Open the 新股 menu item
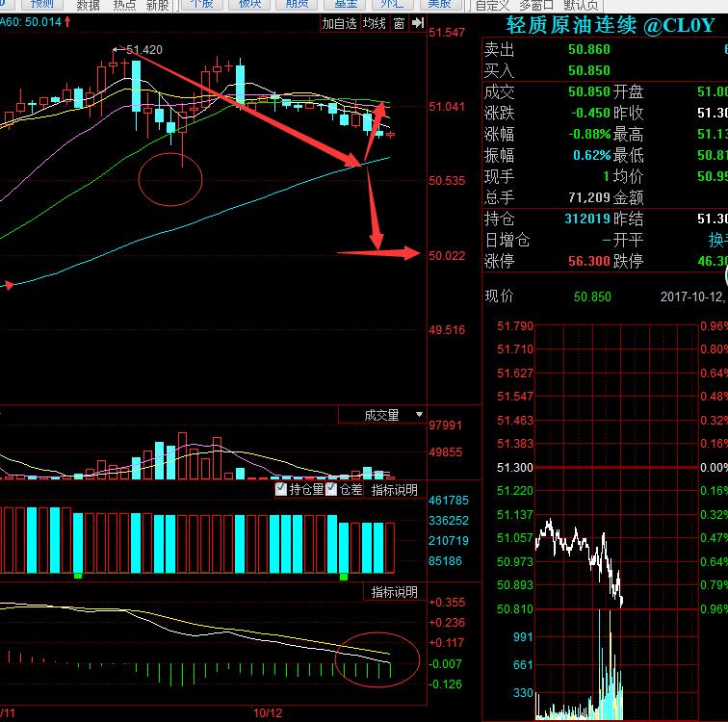The height and width of the screenshot is (722, 728). pyautogui.click(x=157, y=5)
